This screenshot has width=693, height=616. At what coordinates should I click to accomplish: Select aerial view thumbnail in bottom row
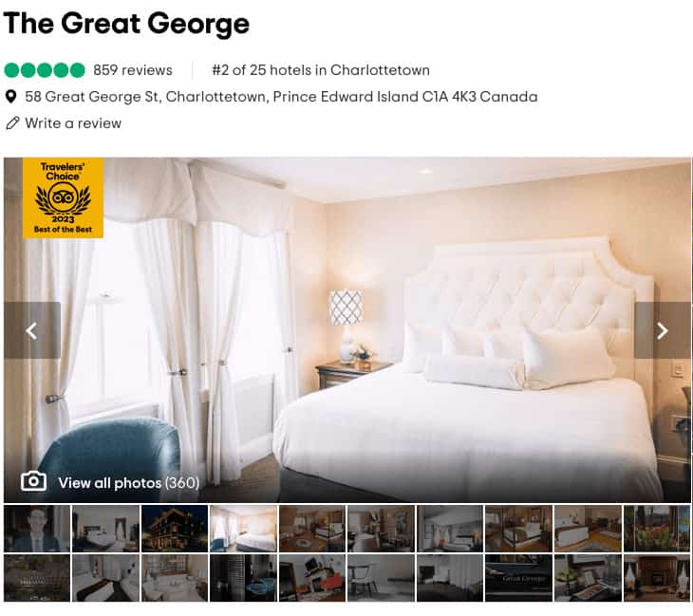(37, 578)
